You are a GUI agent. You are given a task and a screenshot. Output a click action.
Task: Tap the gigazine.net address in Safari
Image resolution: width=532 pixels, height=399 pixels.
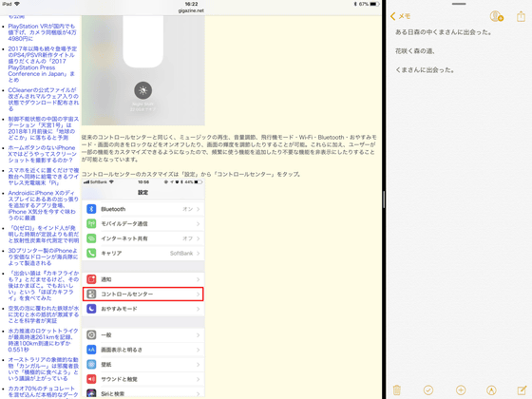tap(191, 10)
